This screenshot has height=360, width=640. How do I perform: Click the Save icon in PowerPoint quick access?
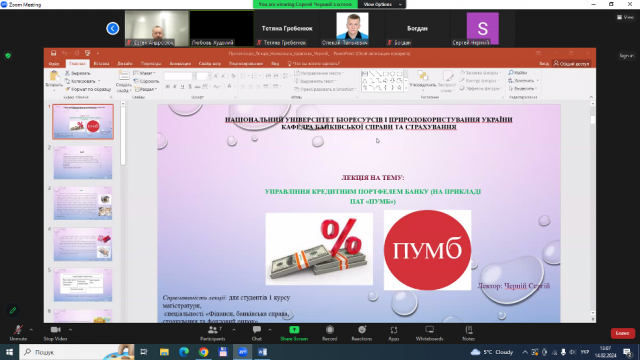[53, 53]
